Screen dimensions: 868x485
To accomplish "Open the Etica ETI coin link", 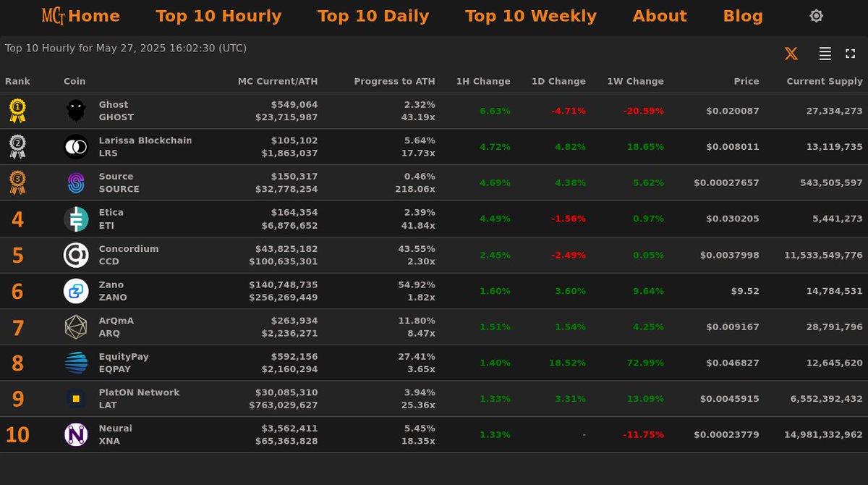I will click(x=111, y=219).
